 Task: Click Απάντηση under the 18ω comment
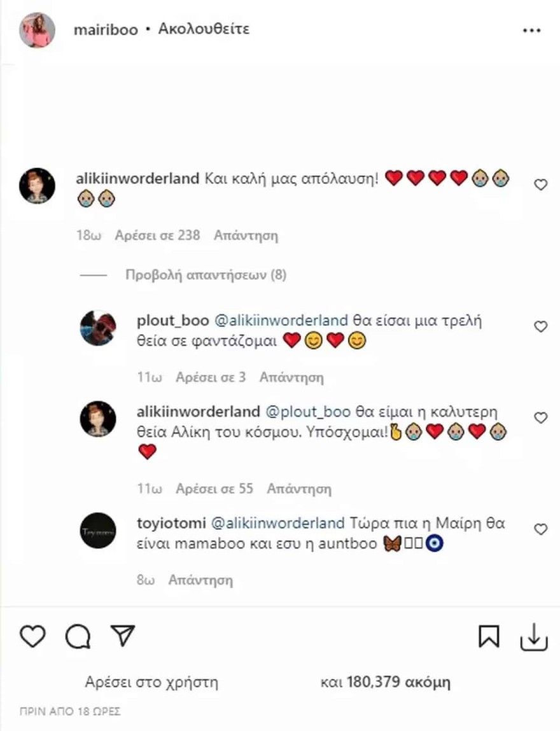(246, 235)
